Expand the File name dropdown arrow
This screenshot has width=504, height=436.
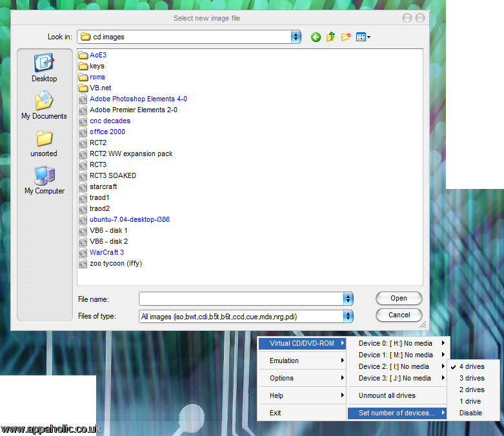point(348,299)
